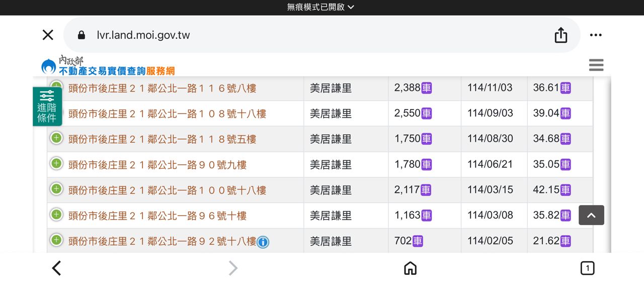Viewport: 644px width, 296px height.
Task: Click the 車 parking badge next to 2,388
Action: (427, 88)
